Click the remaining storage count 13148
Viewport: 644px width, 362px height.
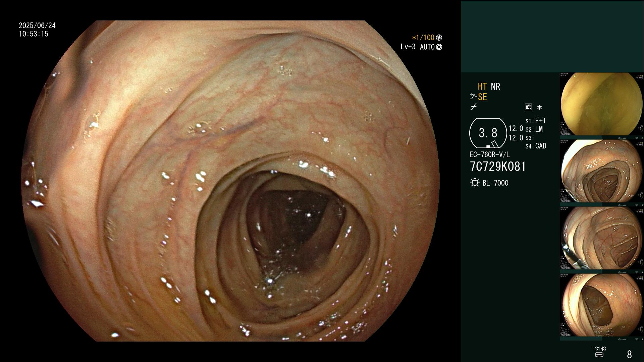(599, 349)
